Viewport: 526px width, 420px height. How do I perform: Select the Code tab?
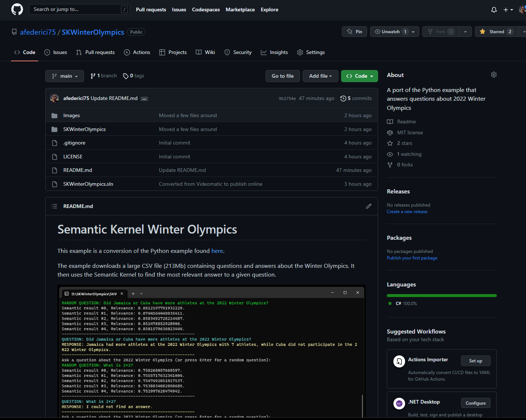click(x=25, y=53)
